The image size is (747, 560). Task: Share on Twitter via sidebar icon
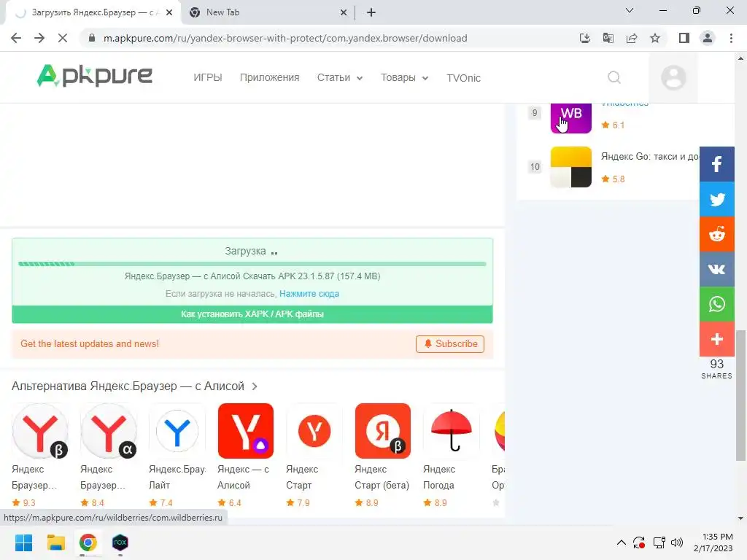click(716, 199)
